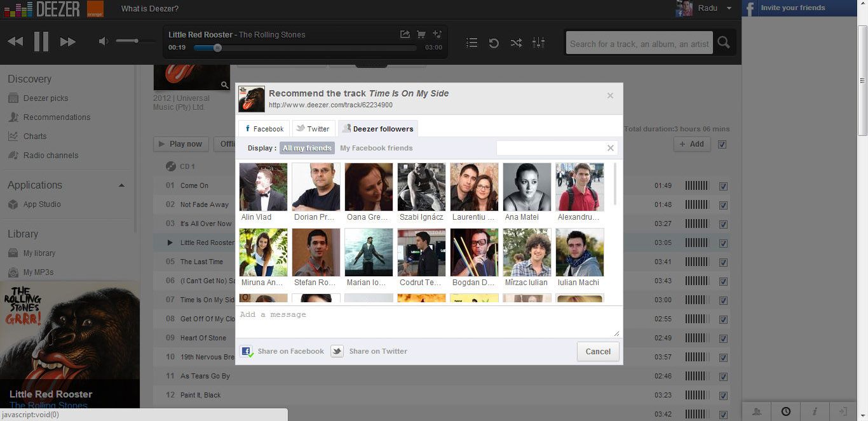The image size is (868, 421).
Task: Click the Cancel button
Action: tap(598, 352)
